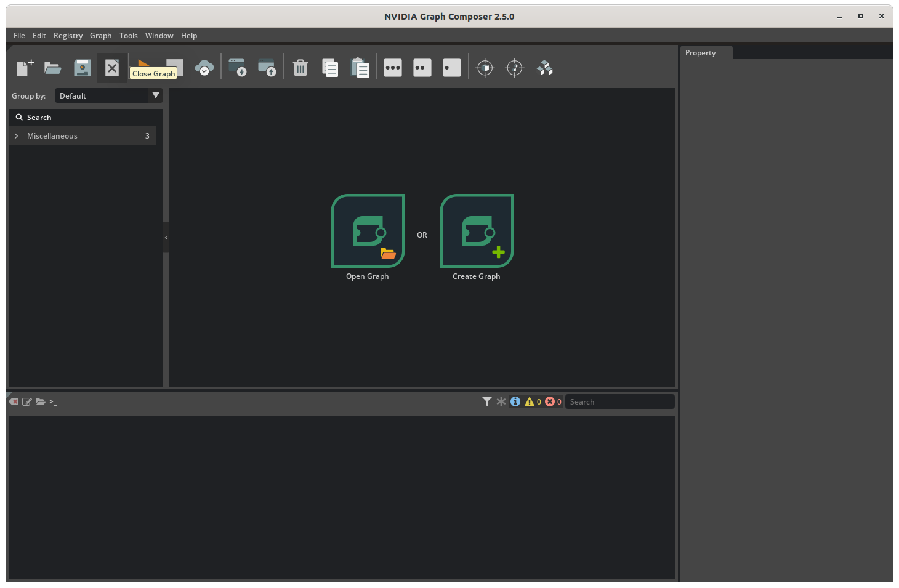Viewport: 899px width, 588px height.
Task: Open the Edit menu
Action: tap(39, 36)
